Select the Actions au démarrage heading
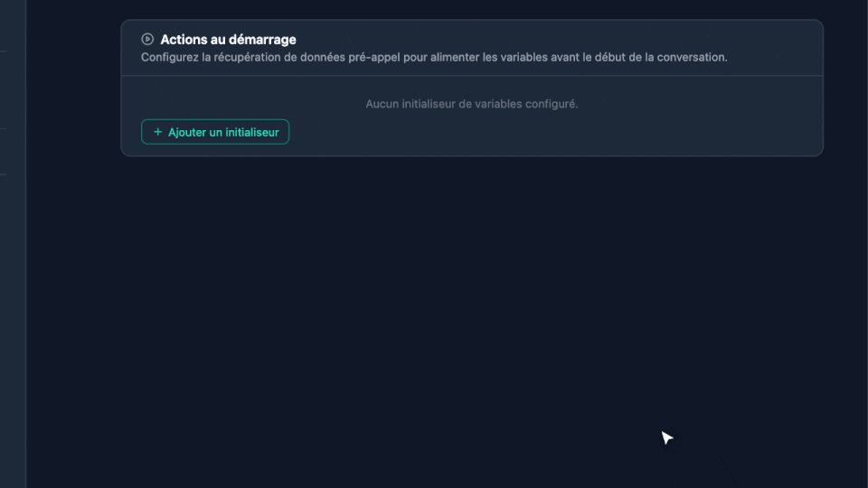868x488 pixels. point(228,40)
